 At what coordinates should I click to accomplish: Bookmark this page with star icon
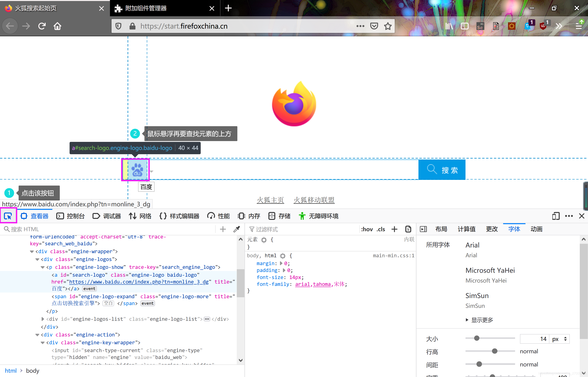click(388, 26)
